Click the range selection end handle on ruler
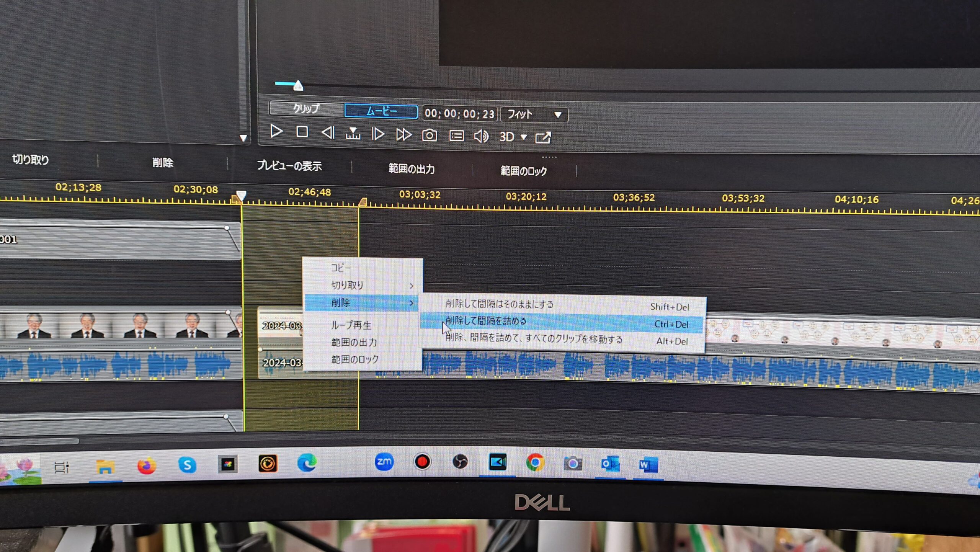 coord(363,202)
